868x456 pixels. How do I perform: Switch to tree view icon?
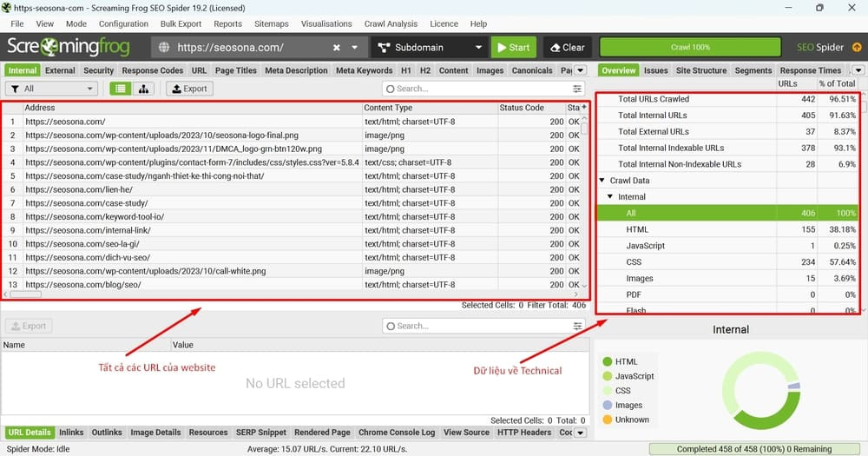coord(143,89)
